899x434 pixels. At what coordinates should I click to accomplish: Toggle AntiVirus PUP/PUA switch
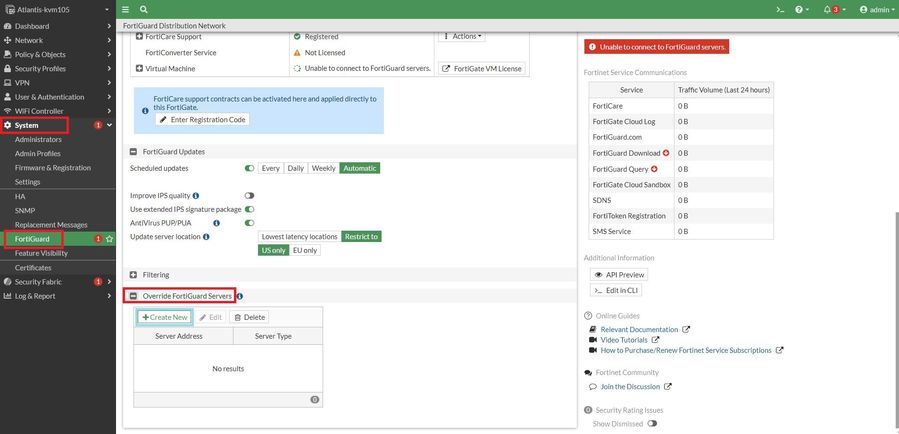point(249,222)
